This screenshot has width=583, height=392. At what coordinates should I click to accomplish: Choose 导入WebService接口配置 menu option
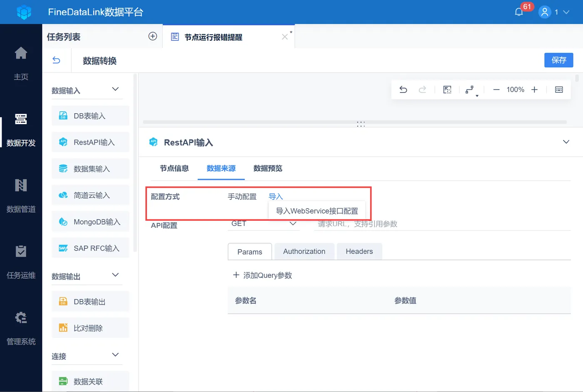pyautogui.click(x=317, y=211)
